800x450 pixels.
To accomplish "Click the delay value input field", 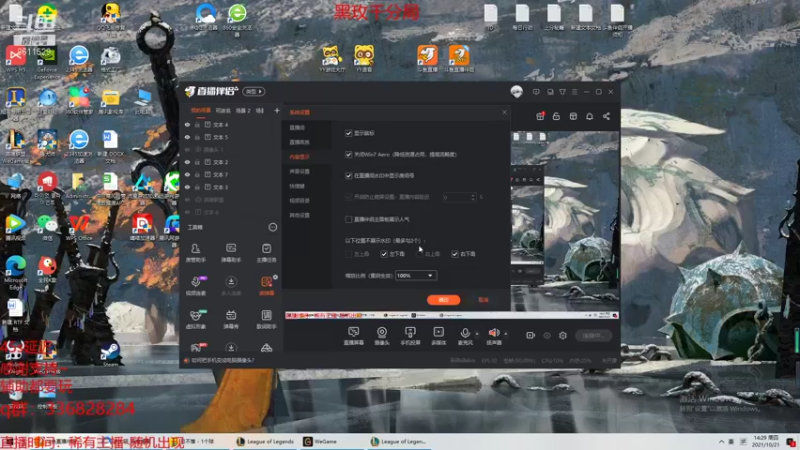I will click(x=456, y=197).
